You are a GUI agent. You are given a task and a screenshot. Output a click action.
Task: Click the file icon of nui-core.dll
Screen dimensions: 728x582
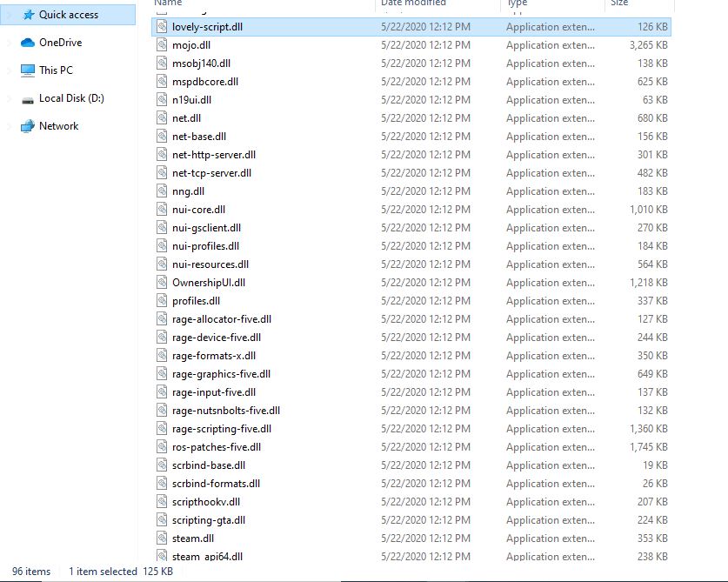[162, 209]
